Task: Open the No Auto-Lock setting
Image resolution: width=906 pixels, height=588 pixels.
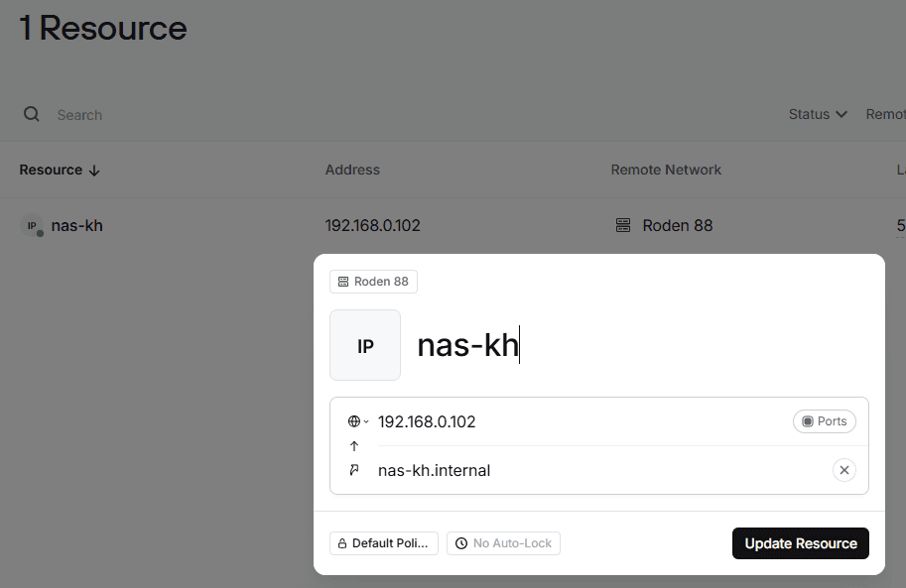Action: (x=503, y=543)
